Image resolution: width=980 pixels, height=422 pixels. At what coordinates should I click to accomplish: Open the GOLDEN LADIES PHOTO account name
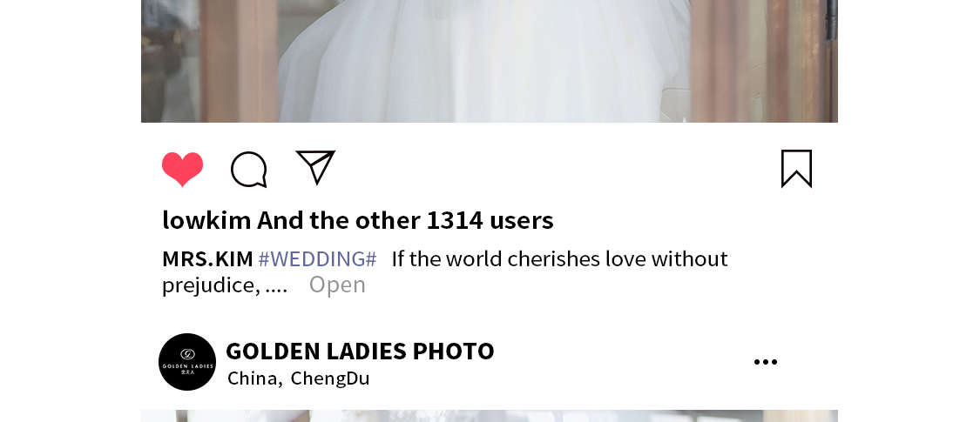(x=360, y=351)
